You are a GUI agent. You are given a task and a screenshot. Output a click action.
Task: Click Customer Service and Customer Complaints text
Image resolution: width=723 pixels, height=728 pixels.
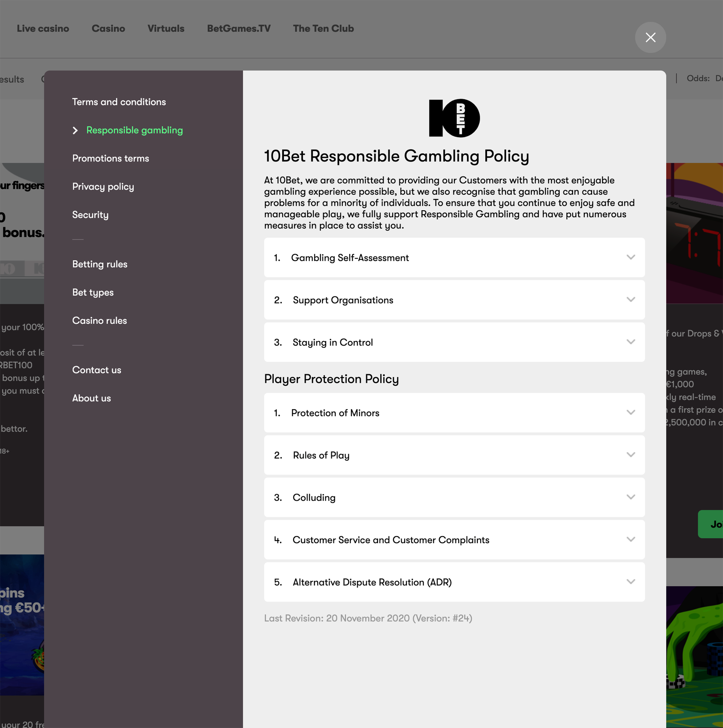(x=391, y=540)
